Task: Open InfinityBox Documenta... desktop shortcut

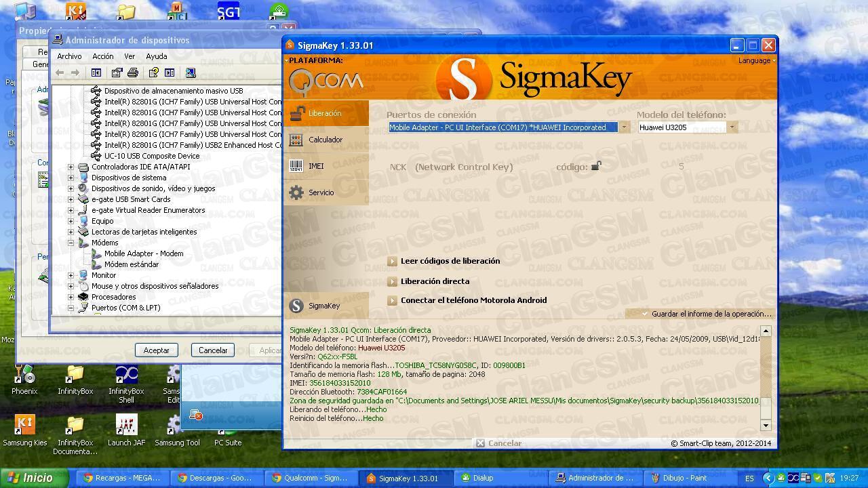Action: pyautogui.click(x=75, y=434)
